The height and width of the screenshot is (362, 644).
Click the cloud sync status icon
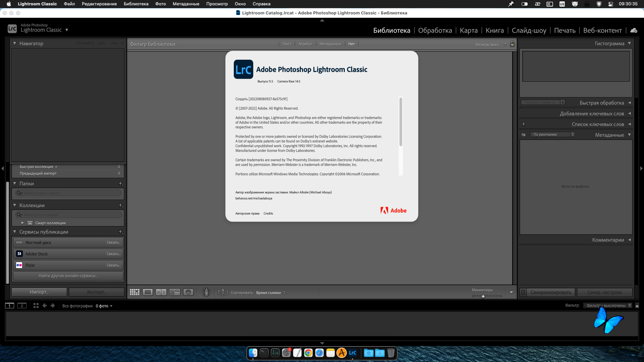coord(634,31)
